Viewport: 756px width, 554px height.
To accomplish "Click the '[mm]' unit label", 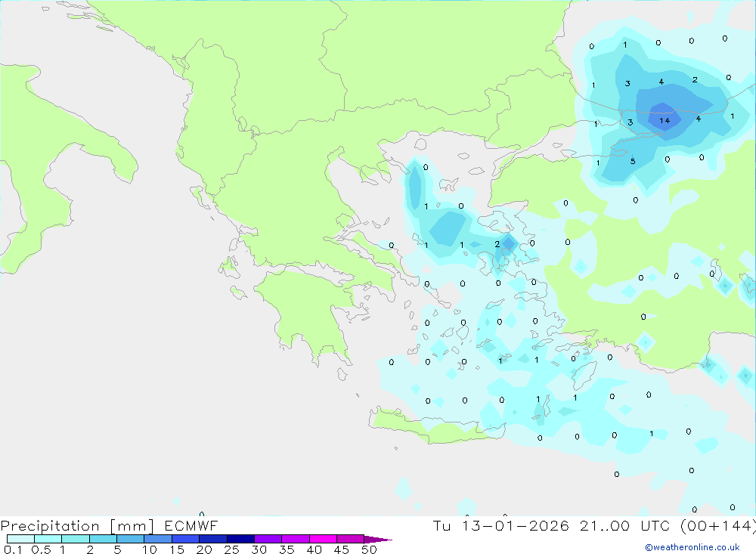I will [x=132, y=526].
